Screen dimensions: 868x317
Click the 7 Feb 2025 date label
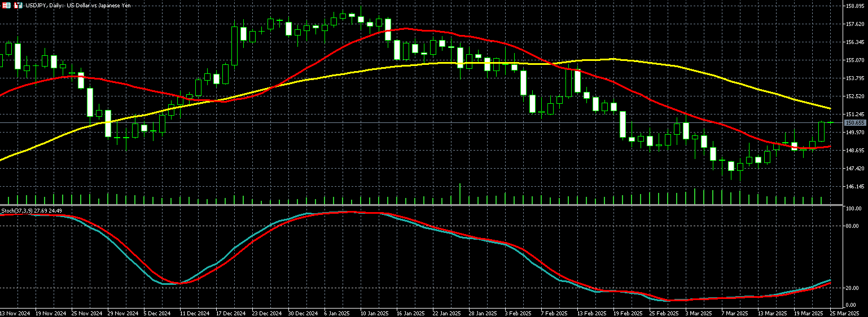click(554, 313)
